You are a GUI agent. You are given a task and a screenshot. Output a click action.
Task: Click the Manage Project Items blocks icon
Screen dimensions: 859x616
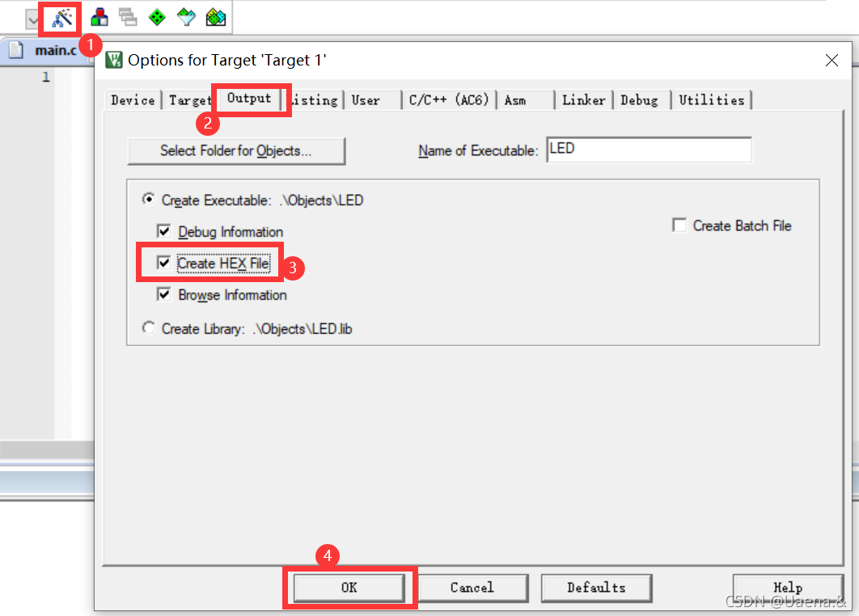tap(99, 18)
